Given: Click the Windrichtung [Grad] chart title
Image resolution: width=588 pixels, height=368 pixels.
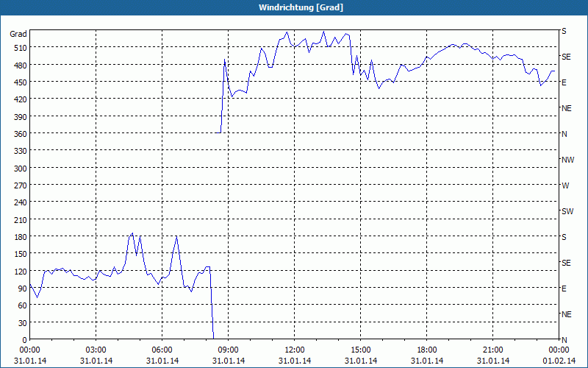Looking at the screenshot, I should pos(301,7).
